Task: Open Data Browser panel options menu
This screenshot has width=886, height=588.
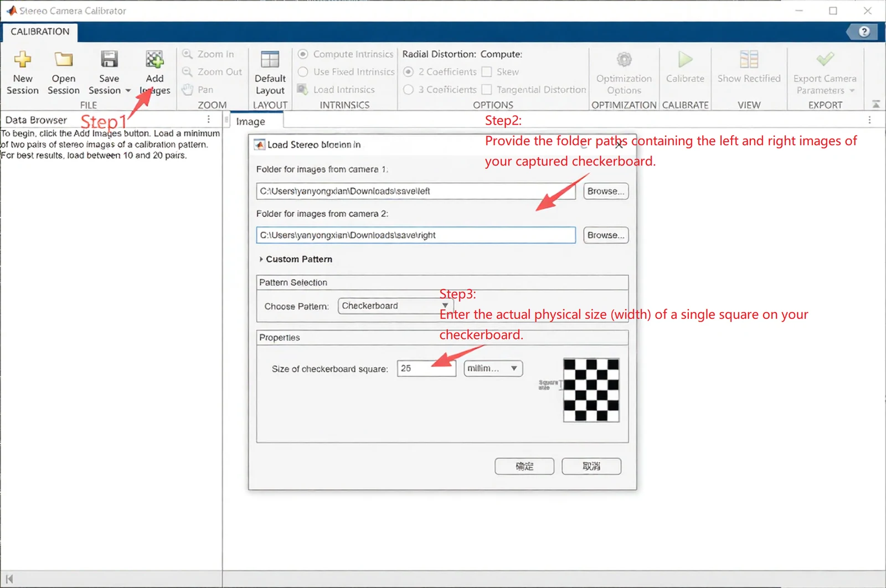Action: [x=209, y=120]
